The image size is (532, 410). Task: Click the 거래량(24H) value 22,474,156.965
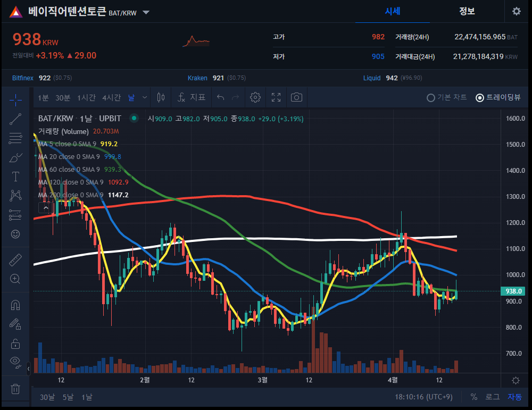tap(480, 37)
